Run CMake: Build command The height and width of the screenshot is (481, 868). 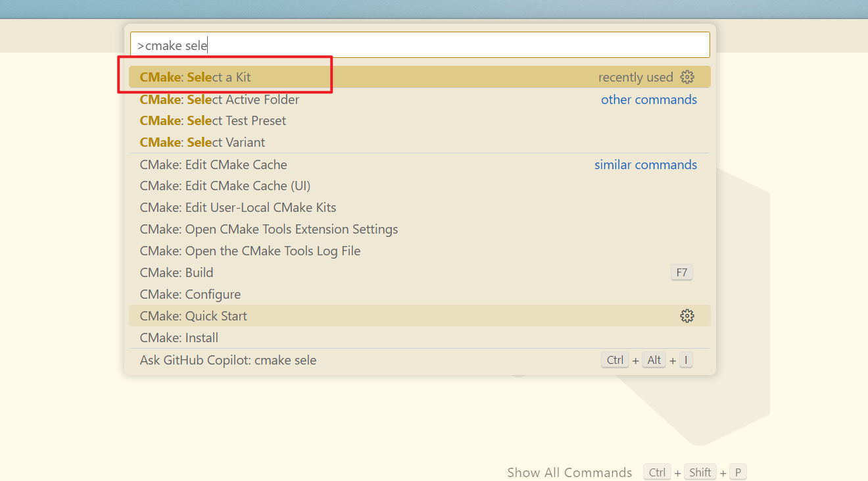tap(420, 272)
